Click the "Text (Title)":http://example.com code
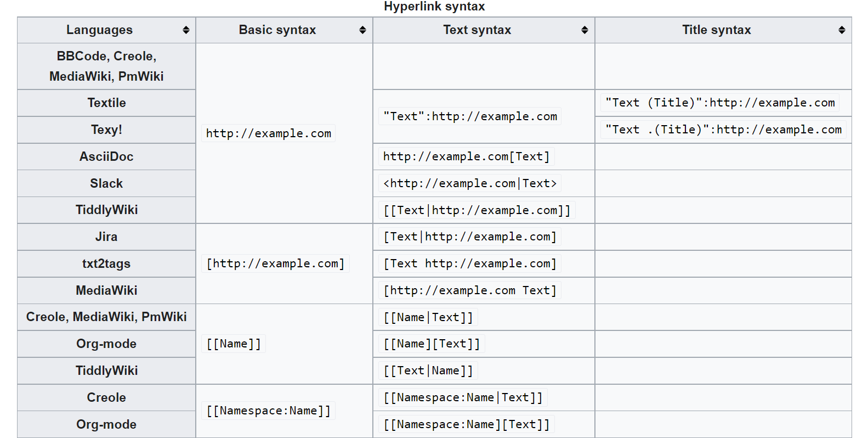The height and width of the screenshot is (438, 868). pos(720,103)
